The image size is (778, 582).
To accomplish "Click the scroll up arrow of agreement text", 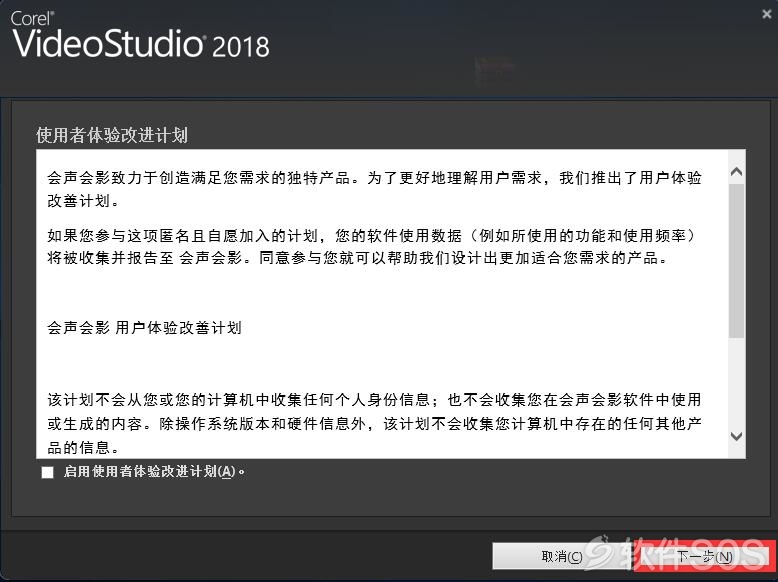I will point(736,172).
